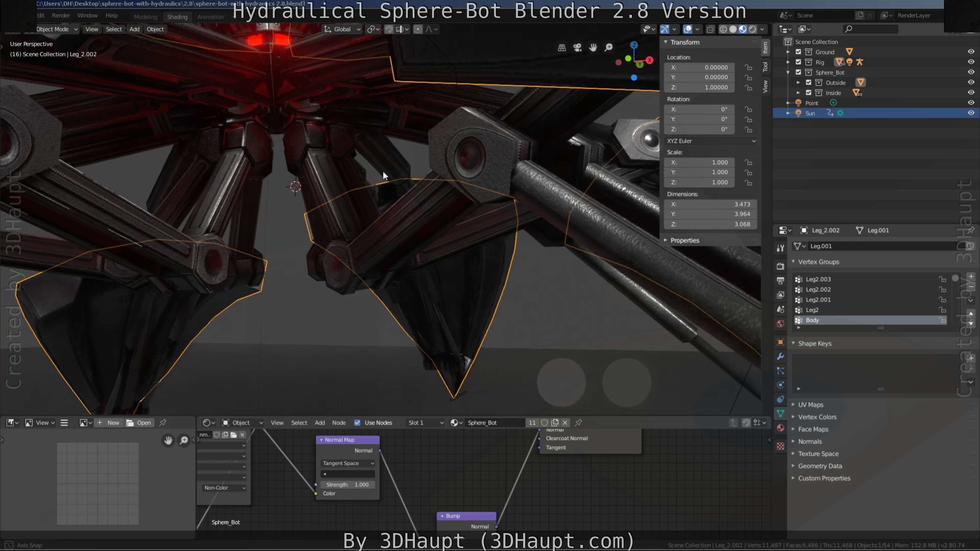This screenshot has width=980, height=551.
Task: Uncheck the Ground collection checkbox
Action: (799, 52)
